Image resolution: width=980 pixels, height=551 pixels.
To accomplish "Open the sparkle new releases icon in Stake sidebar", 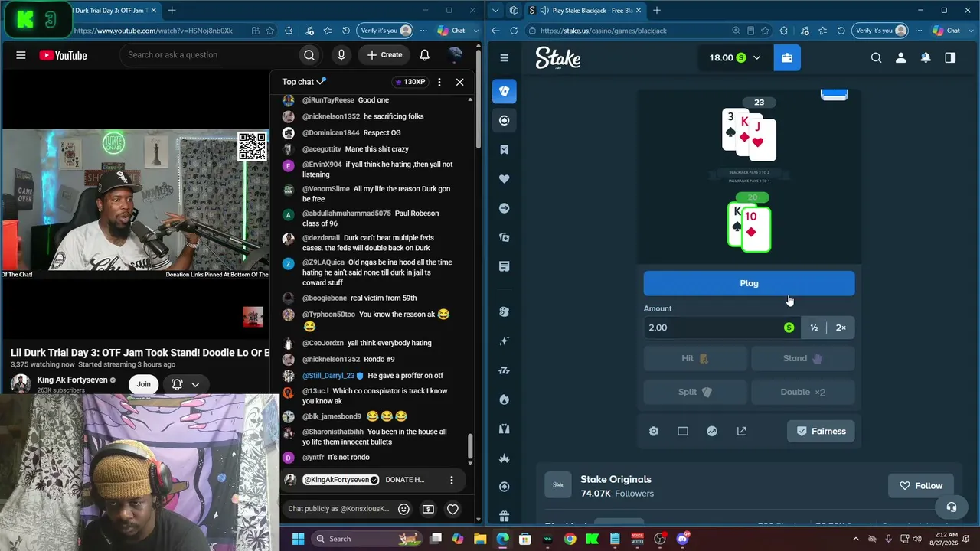I will click(504, 341).
